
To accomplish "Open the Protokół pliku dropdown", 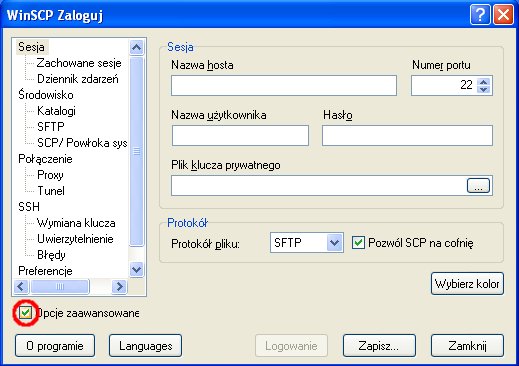I will click(307, 243).
